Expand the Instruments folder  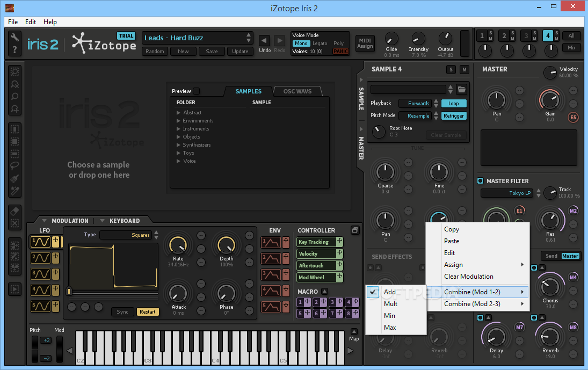pos(178,128)
